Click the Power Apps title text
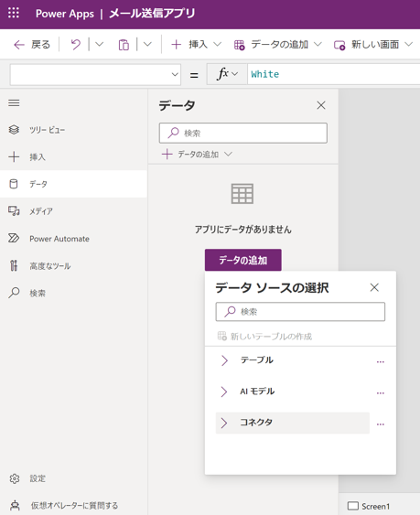This screenshot has width=420, height=515. pos(65,14)
